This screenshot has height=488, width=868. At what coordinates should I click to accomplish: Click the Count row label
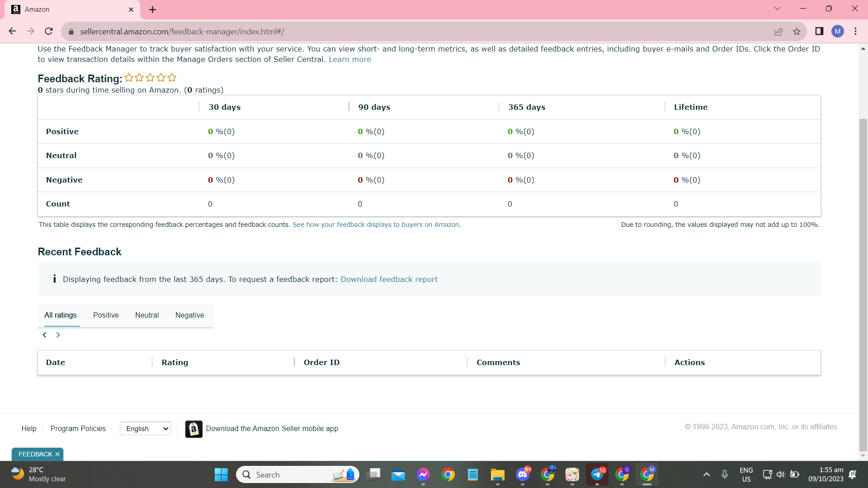[x=58, y=204]
